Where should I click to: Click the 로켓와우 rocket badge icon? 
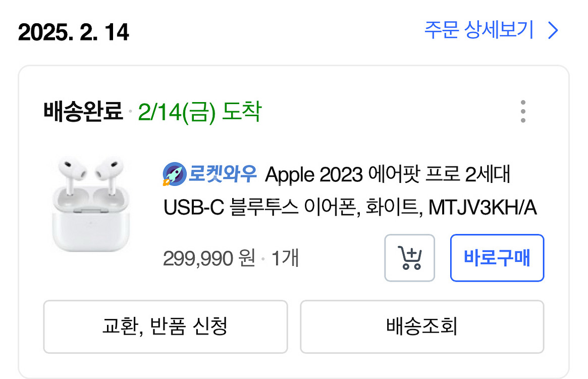(174, 173)
